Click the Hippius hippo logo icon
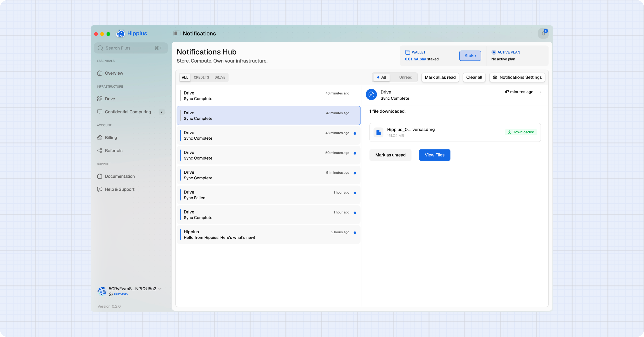The height and width of the screenshot is (337, 644). (x=121, y=33)
